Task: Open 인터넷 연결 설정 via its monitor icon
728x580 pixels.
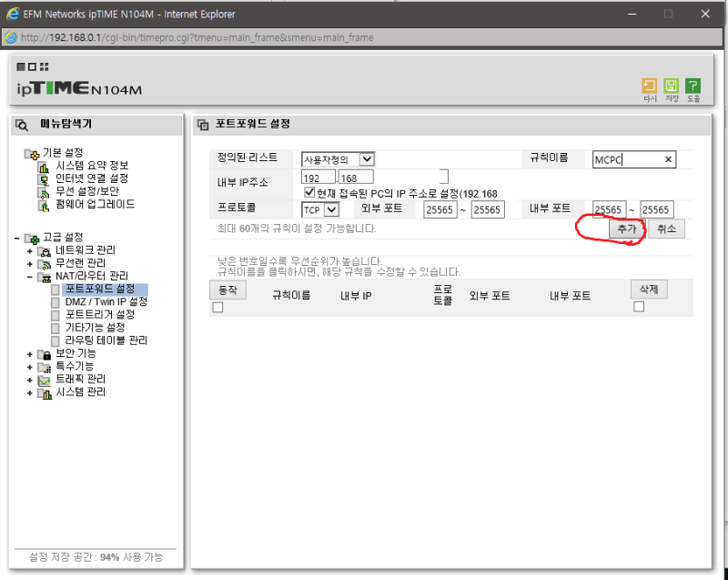Action: 42,179
